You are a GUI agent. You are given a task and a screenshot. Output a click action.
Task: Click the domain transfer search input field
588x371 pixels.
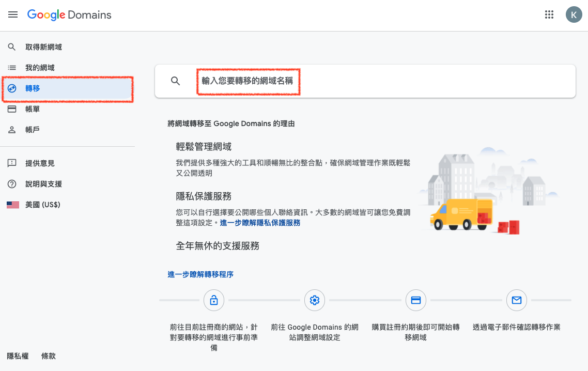248,81
